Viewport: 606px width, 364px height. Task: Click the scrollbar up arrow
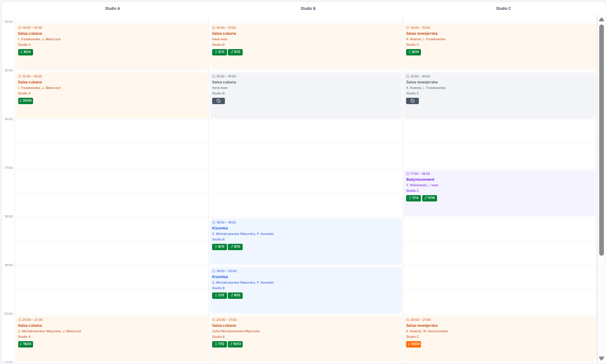(x=601, y=19)
